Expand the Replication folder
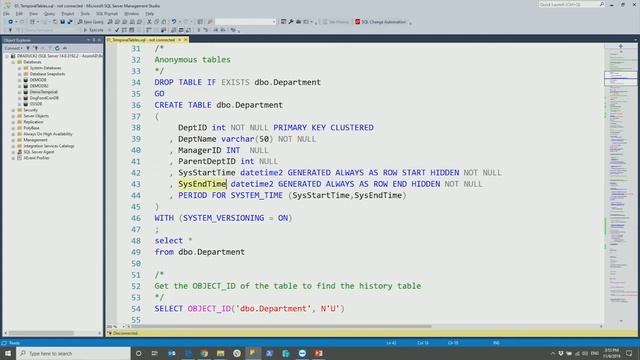 point(13,122)
